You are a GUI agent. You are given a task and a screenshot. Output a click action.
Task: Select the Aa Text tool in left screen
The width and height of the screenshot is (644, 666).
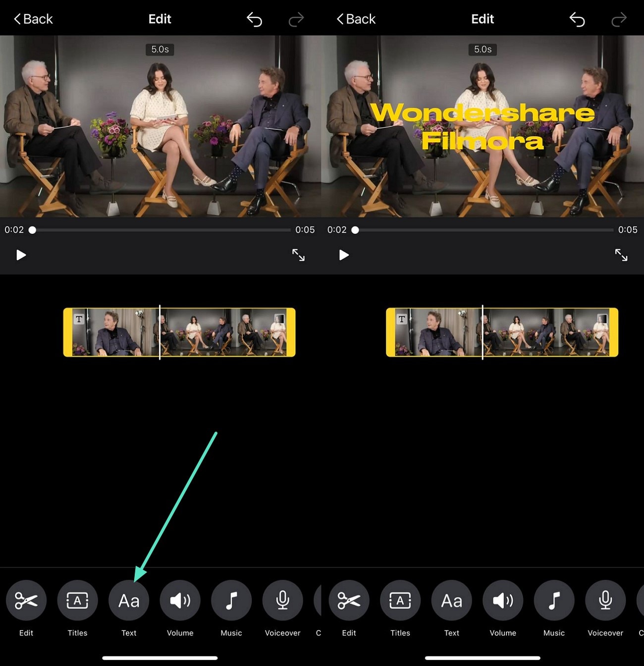129,600
